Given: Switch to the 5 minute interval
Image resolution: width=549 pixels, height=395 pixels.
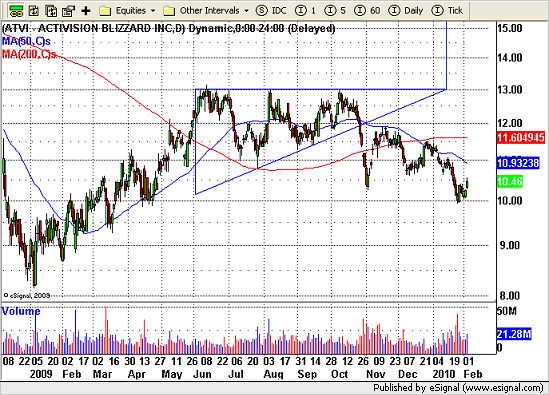Looking at the screenshot, I should (x=335, y=11).
